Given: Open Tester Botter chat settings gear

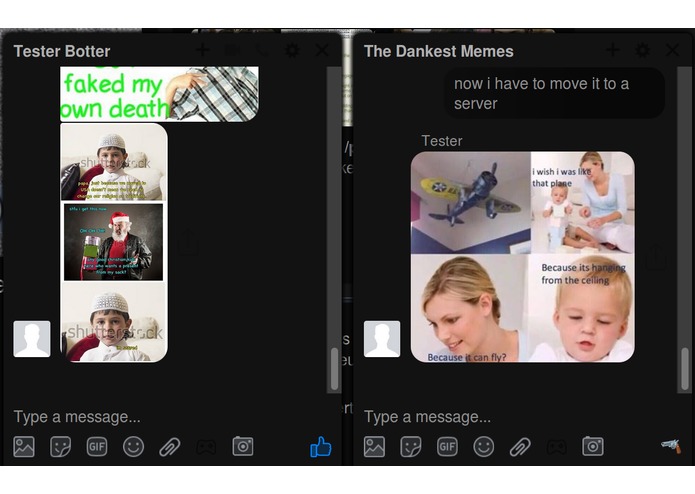Looking at the screenshot, I should pos(292,50).
